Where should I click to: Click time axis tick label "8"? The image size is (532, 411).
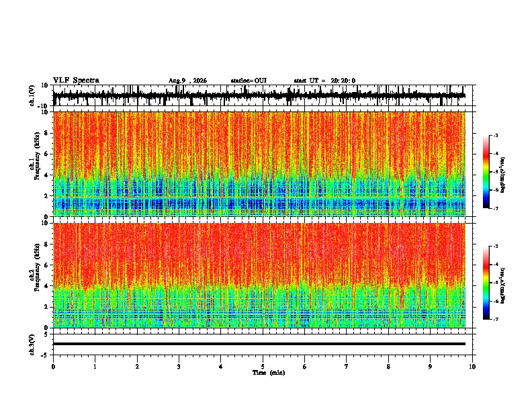(x=388, y=367)
